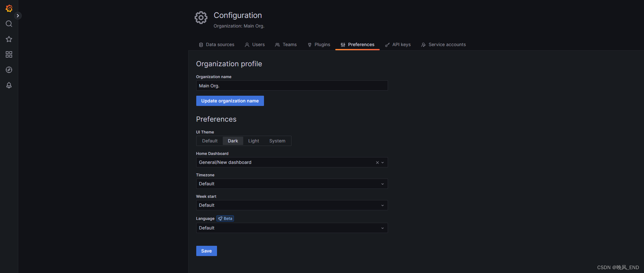Expand the sidebar navigation menu arrow
Screen dimensions: 644x273
tap(18, 15)
